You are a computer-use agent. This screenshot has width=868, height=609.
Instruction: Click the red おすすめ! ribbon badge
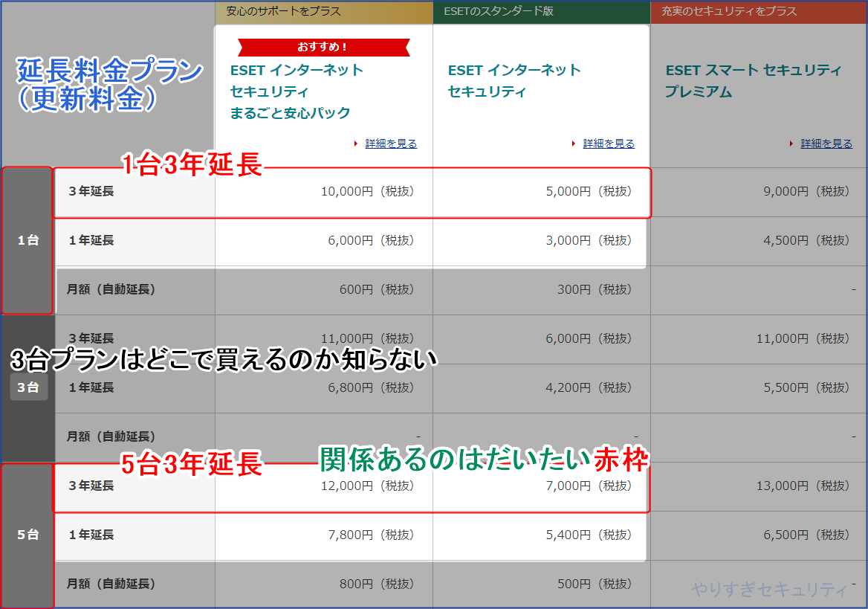324,47
